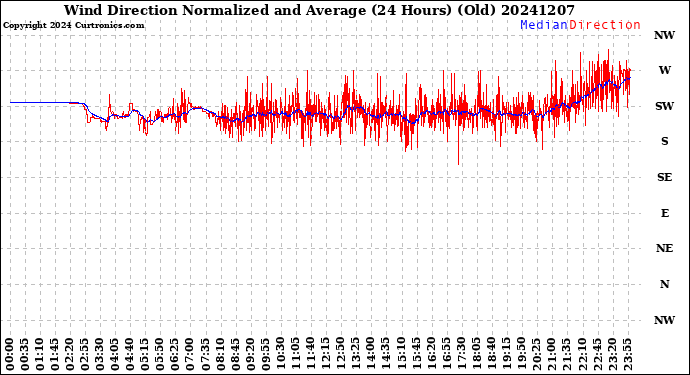This screenshot has width=690, height=375.
Task: Click the E axis label
Action: [x=664, y=213]
